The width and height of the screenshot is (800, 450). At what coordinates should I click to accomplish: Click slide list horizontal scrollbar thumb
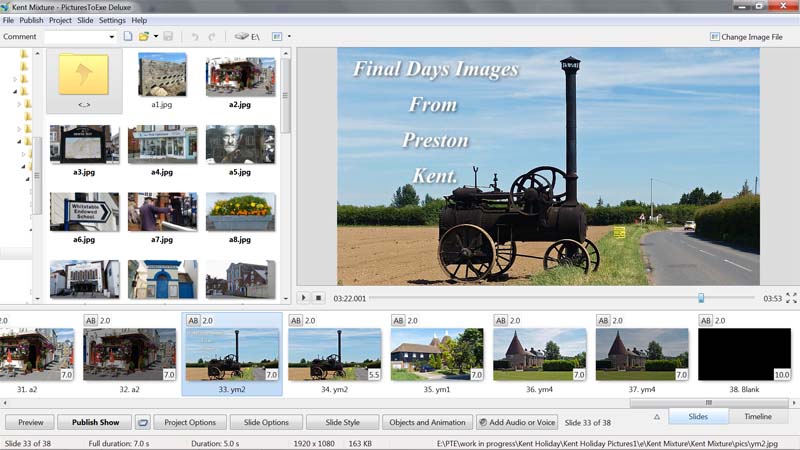pyautogui.click(x=709, y=403)
